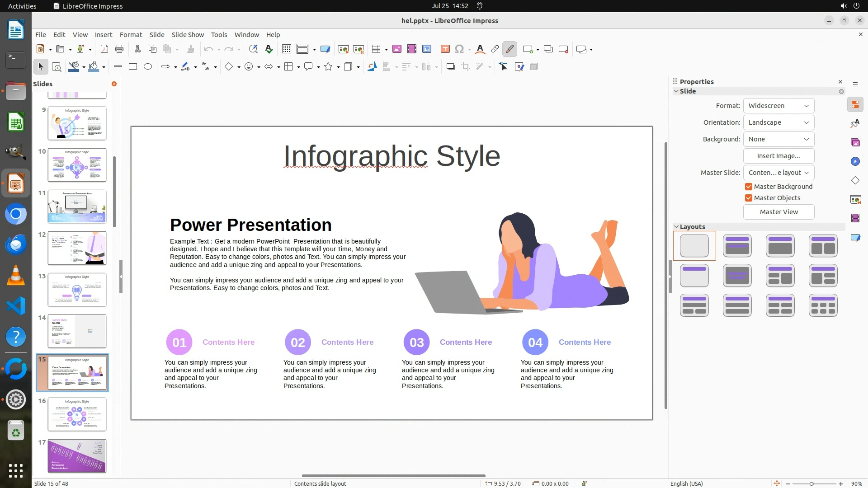Toggle the Display Grid icon
Image resolution: width=868 pixels, height=488 pixels.
[x=286, y=49]
